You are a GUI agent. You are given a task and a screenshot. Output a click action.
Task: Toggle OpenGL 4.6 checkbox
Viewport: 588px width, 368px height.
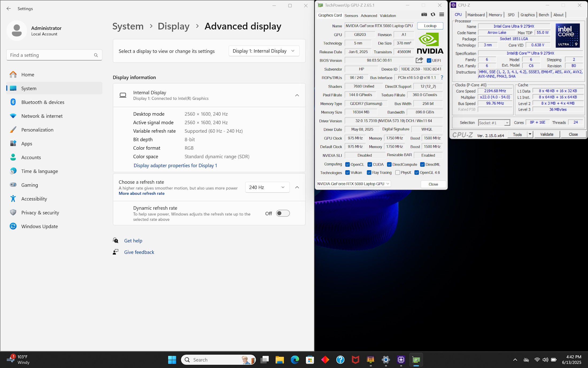pos(416,173)
